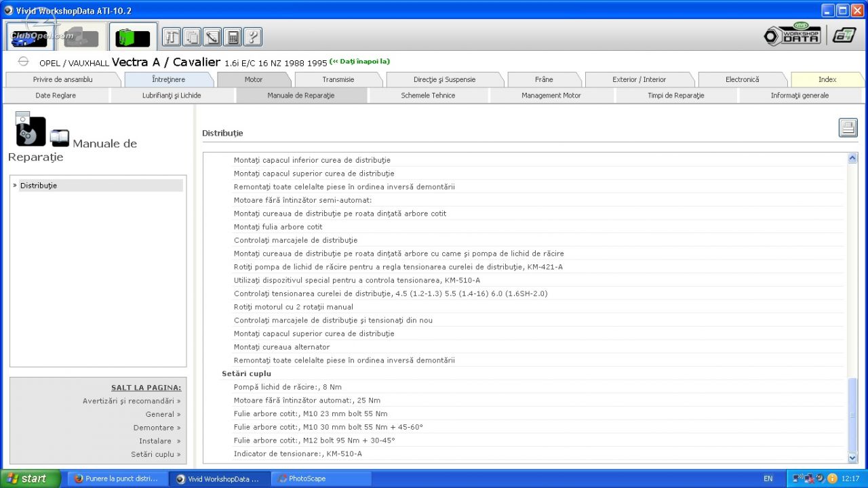Image resolution: width=868 pixels, height=488 pixels.
Task: Switch to Date Reglare sub-tab
Action: coord(56,96)
